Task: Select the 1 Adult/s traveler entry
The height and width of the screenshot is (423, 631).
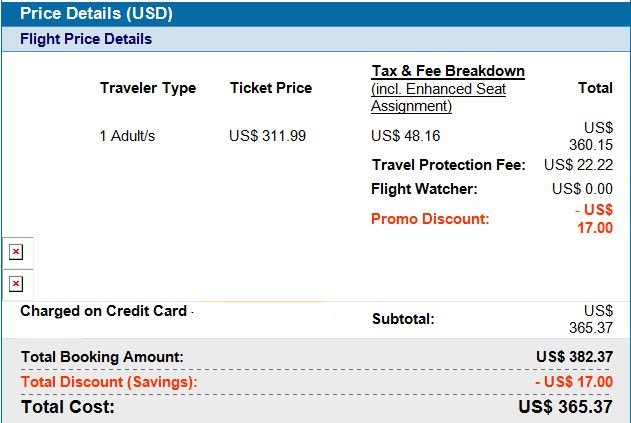Action: (x=127, y=136)
